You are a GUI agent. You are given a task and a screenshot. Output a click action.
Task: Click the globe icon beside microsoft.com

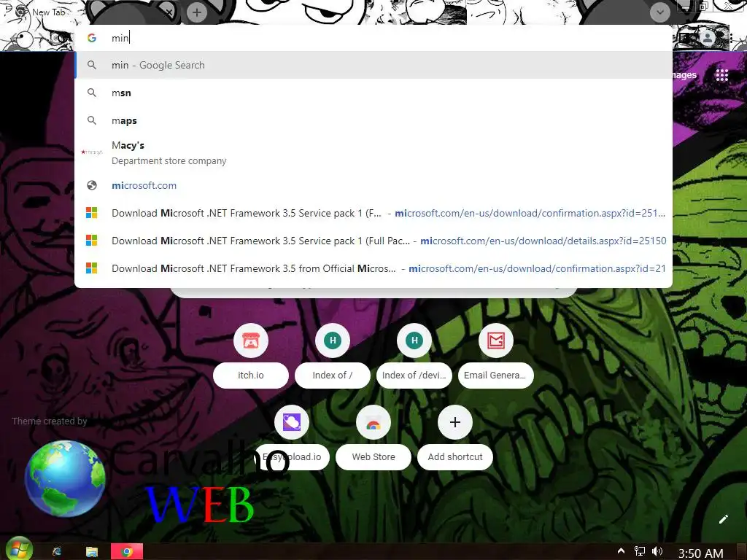[92, 185]
